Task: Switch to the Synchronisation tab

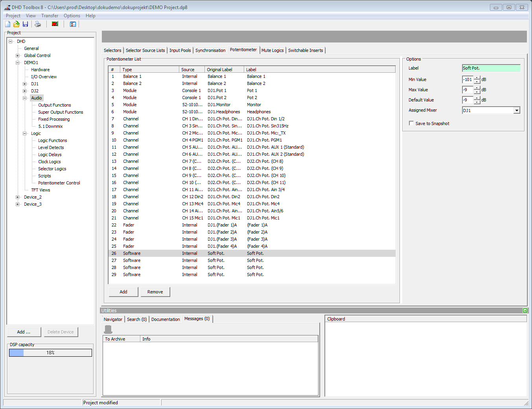Action: 210,50
